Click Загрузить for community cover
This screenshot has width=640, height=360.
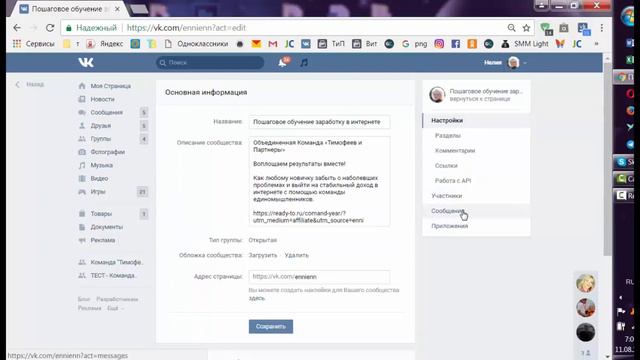pos(263,255)
